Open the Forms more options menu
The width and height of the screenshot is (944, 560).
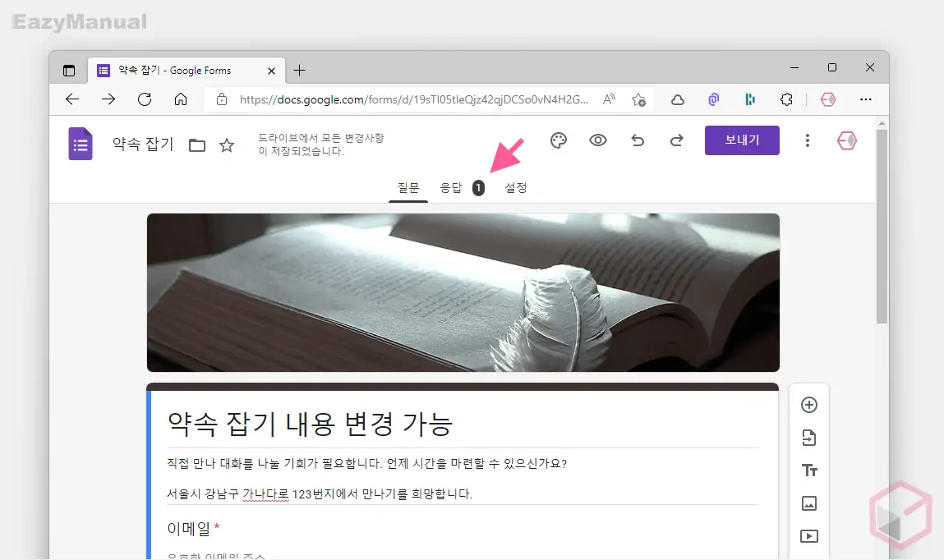coord(808,140)
